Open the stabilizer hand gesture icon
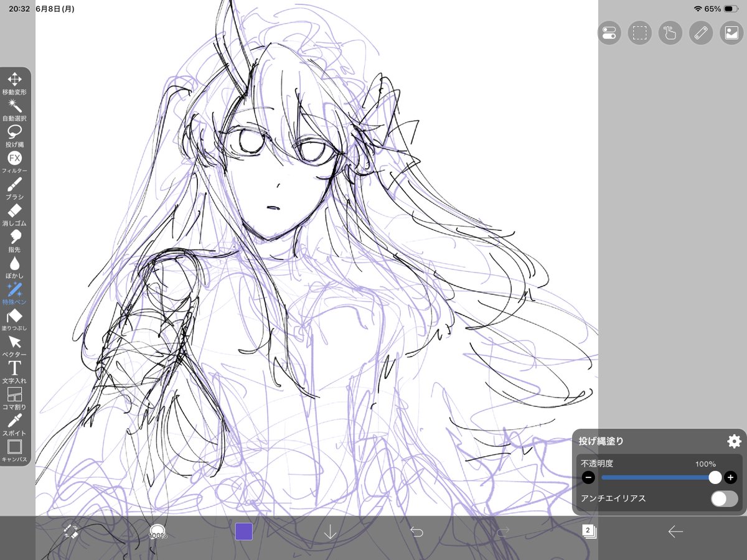This screenshot has width=747, height=560. pyautogui.click(x=670, y=33)
